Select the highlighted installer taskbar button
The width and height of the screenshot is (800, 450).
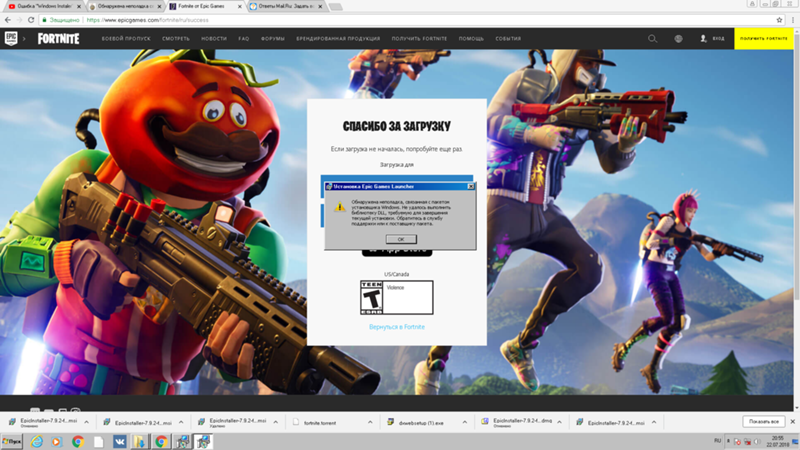[203, 441]
